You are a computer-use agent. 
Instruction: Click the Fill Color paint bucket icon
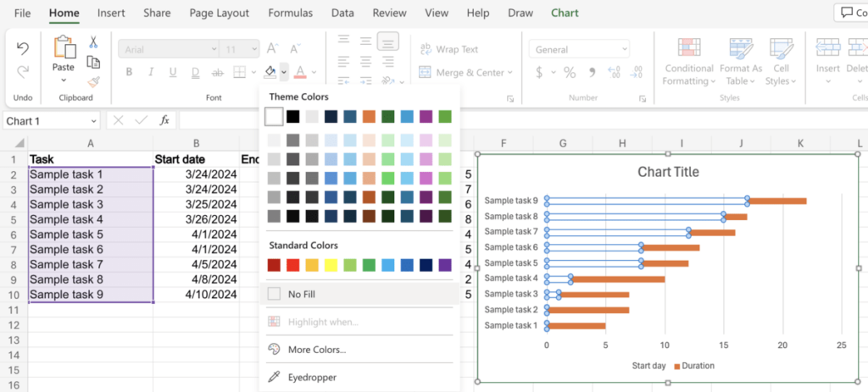click(270, 72)
